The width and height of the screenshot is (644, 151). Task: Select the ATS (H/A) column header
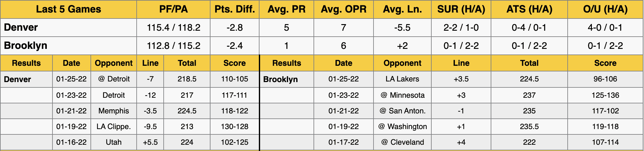pyautogui.click(x=529, y=9)
